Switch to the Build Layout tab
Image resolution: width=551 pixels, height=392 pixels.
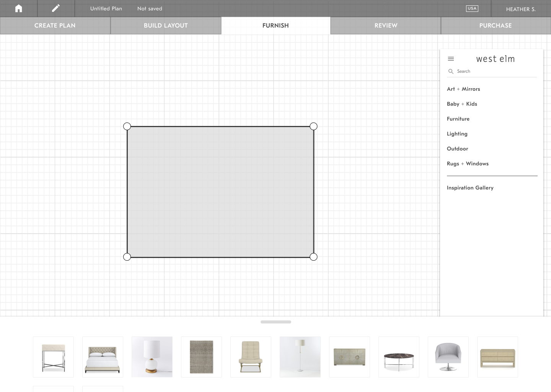click(x=166, y=26)
